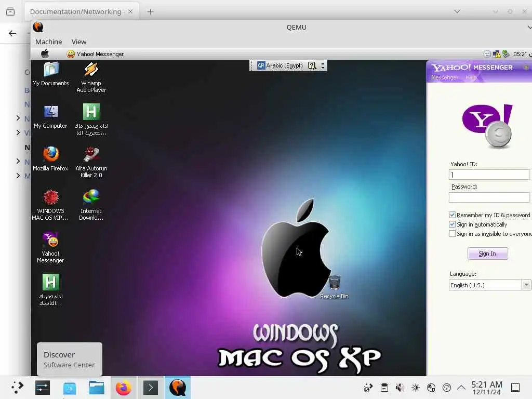Click the safely remove hardware tray icon
Image resolution: width=532 pixels, height=399 pixels.
tap(506, 54)
